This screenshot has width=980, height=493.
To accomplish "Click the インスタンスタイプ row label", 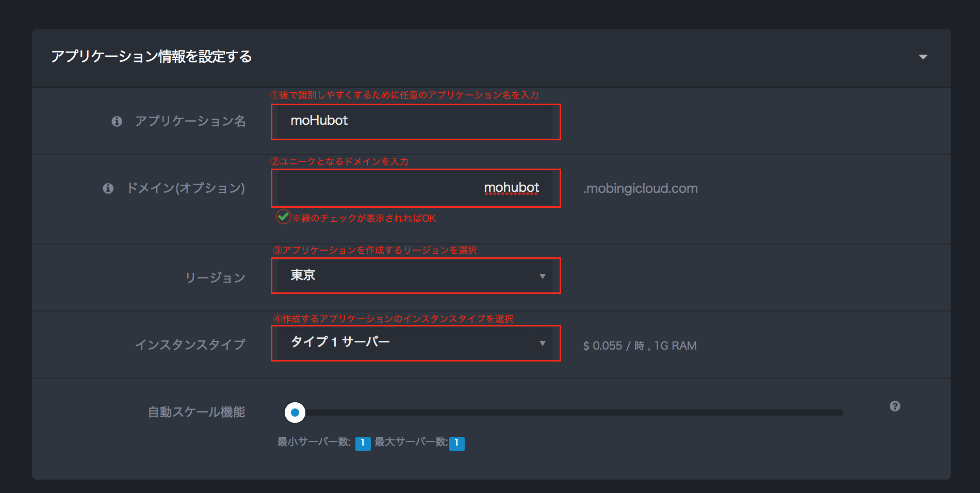I will pos(190,344).
